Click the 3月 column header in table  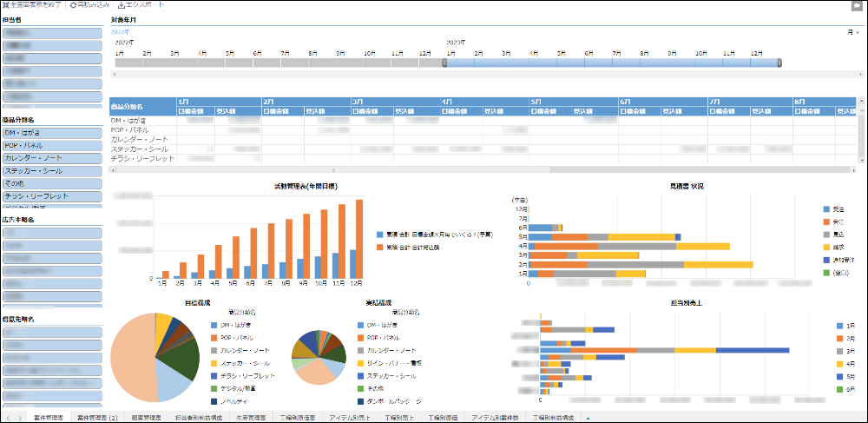[x=395, y=102]
